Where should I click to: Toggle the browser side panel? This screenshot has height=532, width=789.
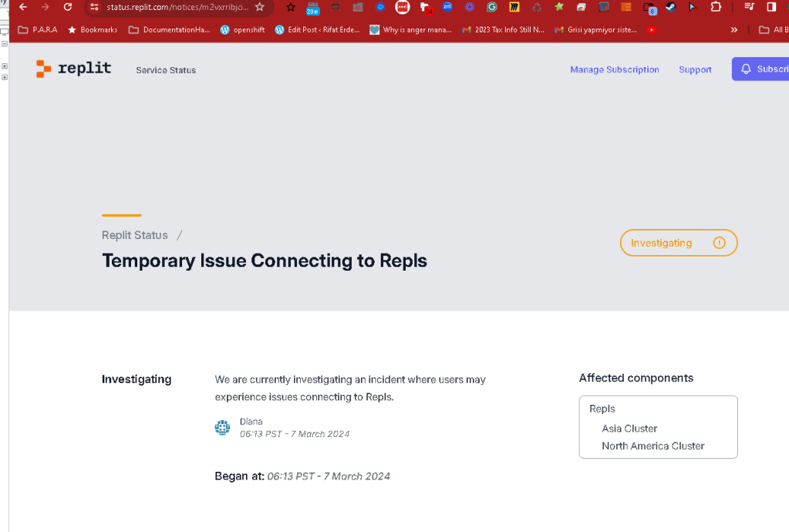(x=771, y=7)
